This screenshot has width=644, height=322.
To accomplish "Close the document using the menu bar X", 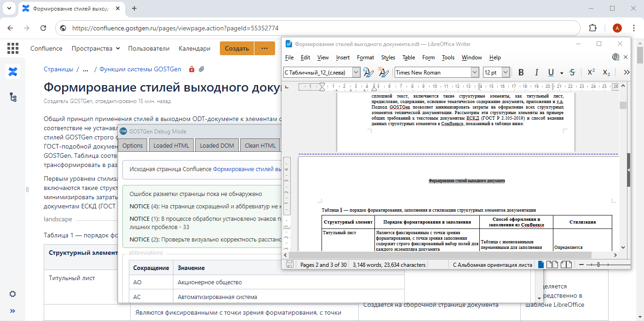I will pyautogui.click(x=626, y=57).
